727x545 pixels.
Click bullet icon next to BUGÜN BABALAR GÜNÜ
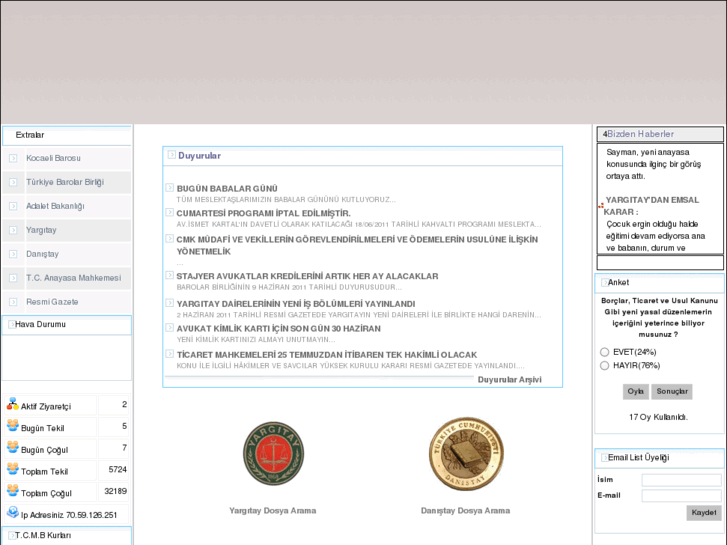pyautogui.click(x=170, y=188)
